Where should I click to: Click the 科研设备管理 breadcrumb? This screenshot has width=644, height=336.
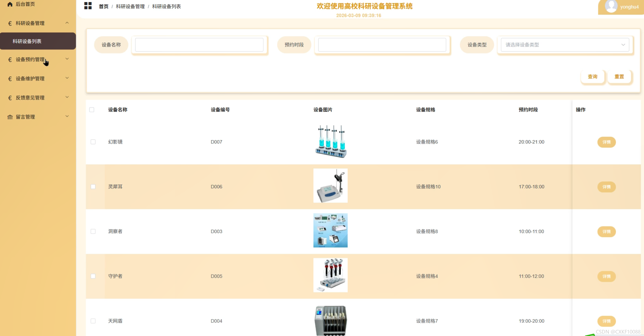point(130,6)
